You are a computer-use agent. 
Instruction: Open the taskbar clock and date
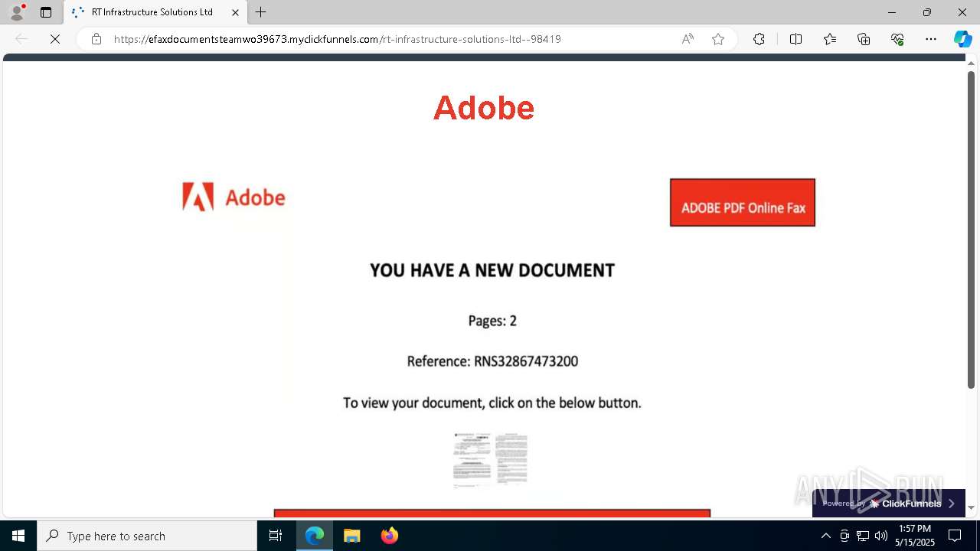pos(914,536)
